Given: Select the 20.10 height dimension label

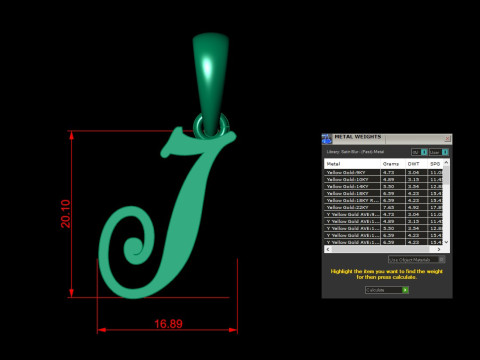Looking at the screenshot, I should pos(66,214).
